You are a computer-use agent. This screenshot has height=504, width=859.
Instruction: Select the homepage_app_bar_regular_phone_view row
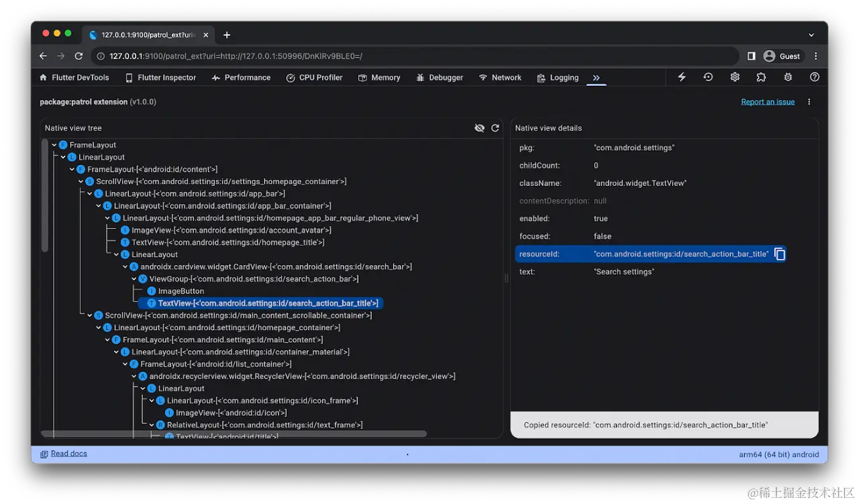[x=265, y=218]
